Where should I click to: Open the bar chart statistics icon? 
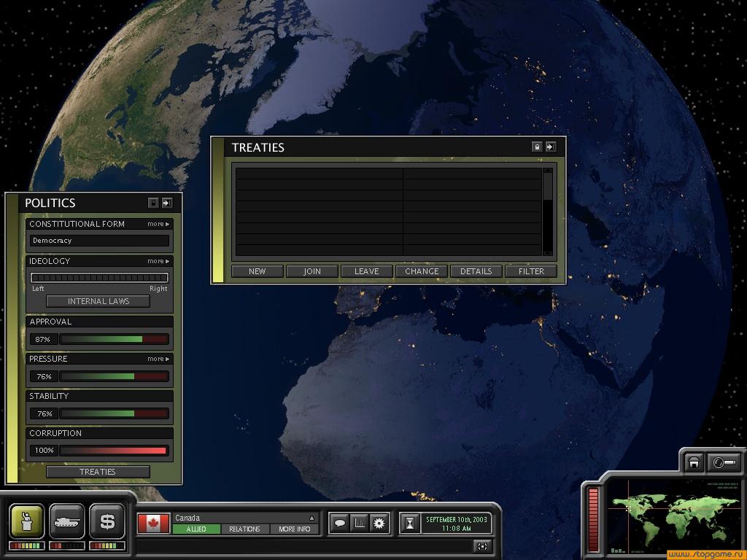(359, 523)
